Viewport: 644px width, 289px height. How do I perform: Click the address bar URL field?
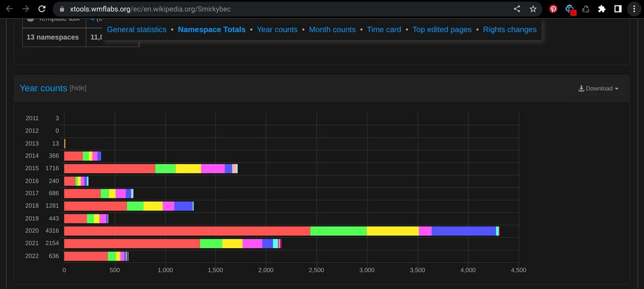click(268, 9)
